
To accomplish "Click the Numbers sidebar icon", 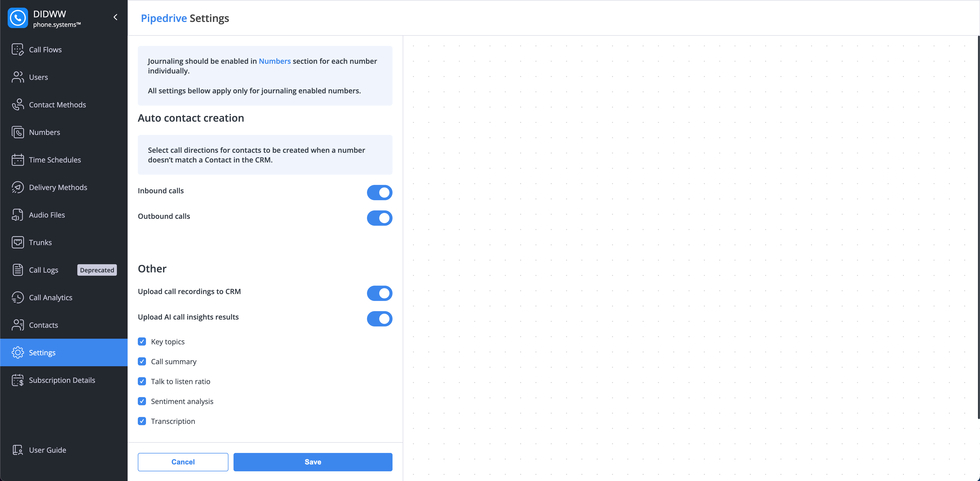I will coord(18,132).
